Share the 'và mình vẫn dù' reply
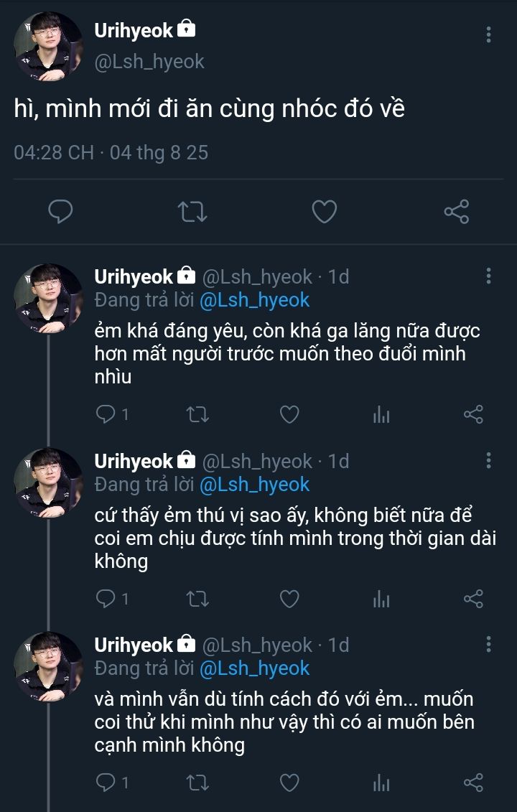 473,783
